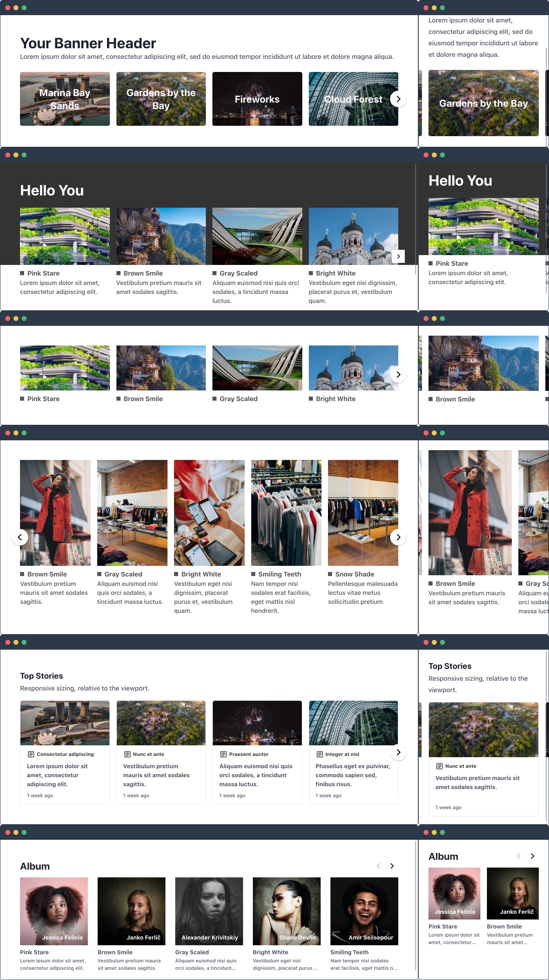
Task: Click the wide Album heading
Action: 35,866
